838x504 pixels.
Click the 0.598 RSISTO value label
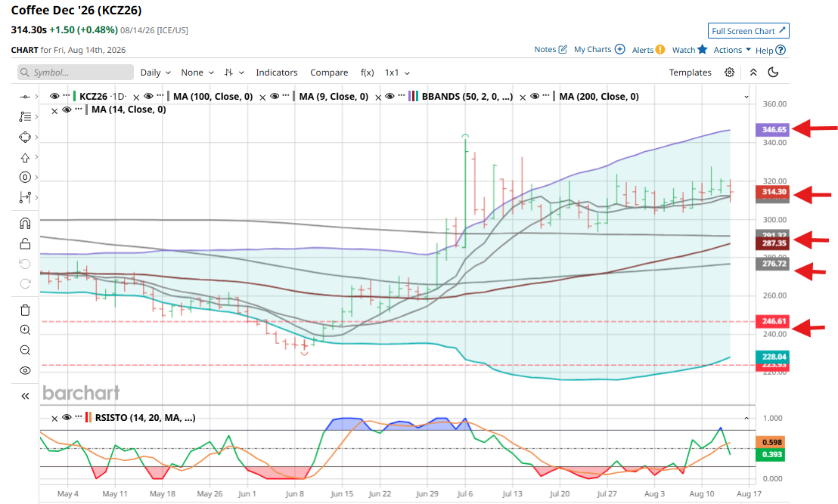(770, 442)
